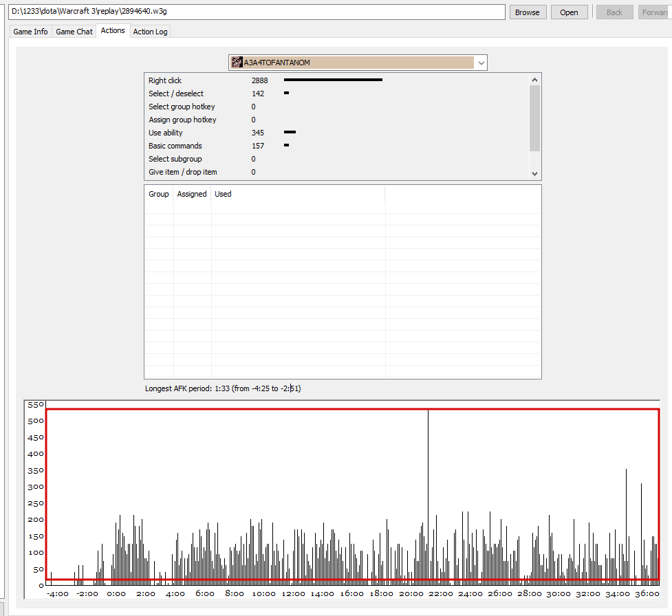Click the 0:00 mark on graph axis
Screen dimensions: 672x616
(x=116, y=594)
